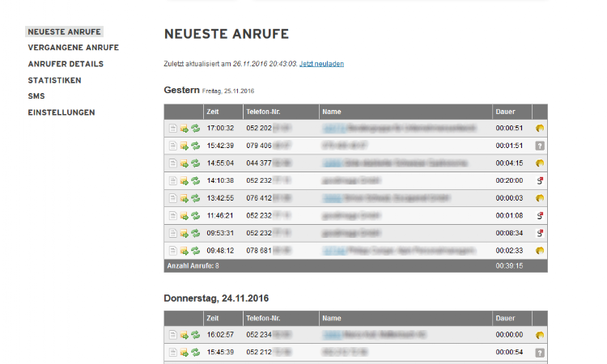Click the question mark icon in the 15:42:39 row
Screen dimensions: 607x364
[x=540, y=146]
